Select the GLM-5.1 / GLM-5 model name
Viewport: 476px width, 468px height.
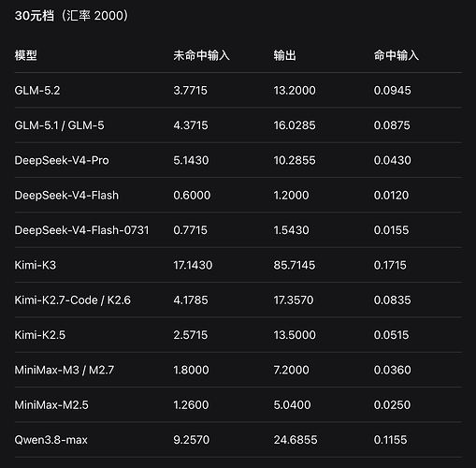[x=59, y=125]
